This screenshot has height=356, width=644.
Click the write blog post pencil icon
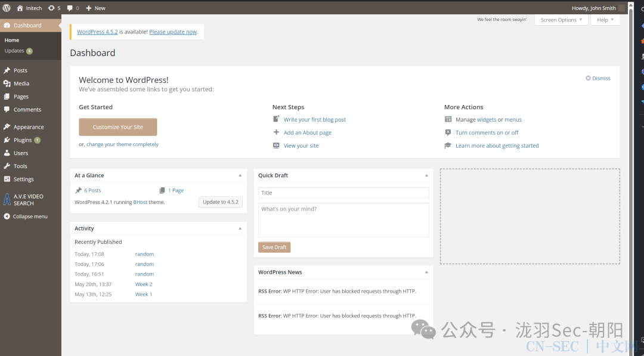[277, 119]
